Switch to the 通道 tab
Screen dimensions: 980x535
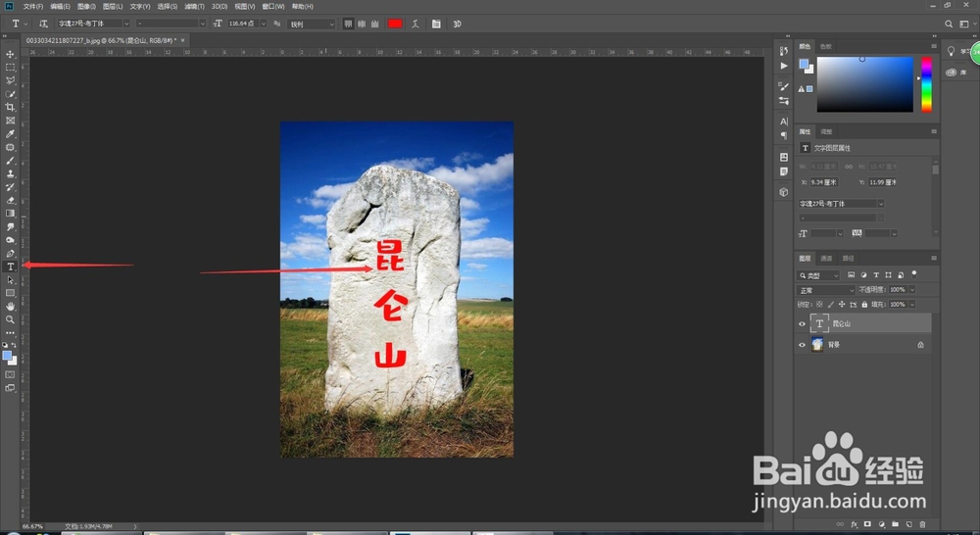pos(826,258)
